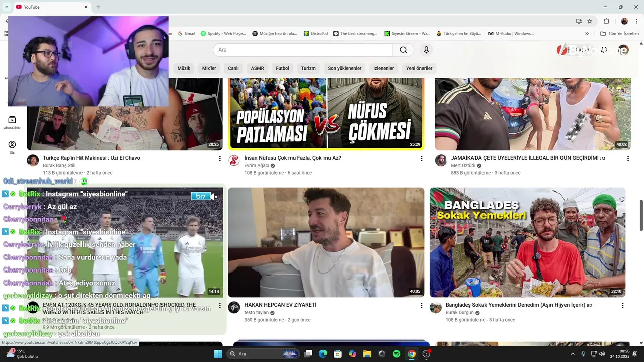
Task: Focus the YouTube Ara search field
Action: coord(303,50)
